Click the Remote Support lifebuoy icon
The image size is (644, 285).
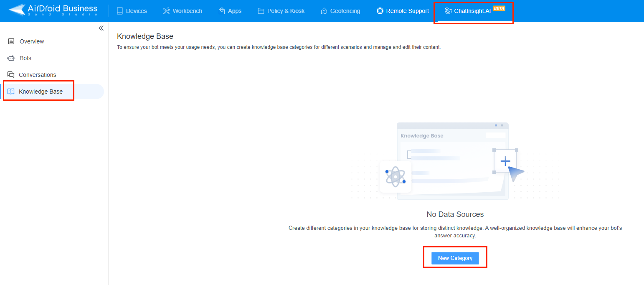(380, 11)
